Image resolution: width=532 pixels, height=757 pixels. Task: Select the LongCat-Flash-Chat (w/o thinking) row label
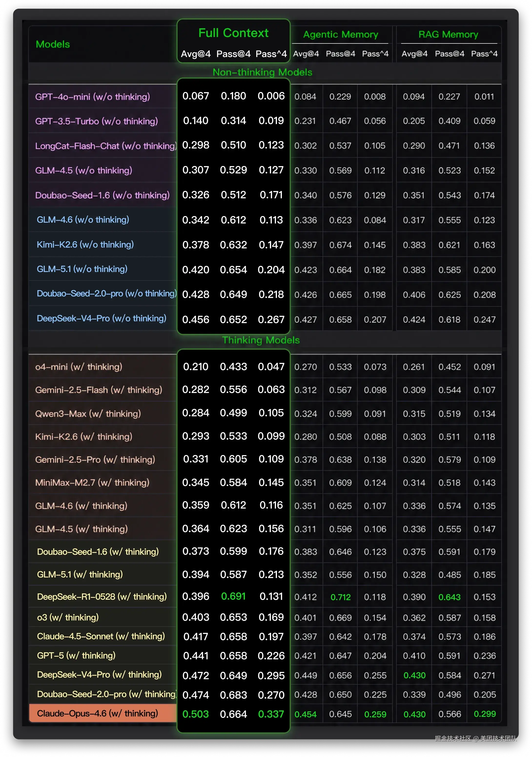click(106, 146)
